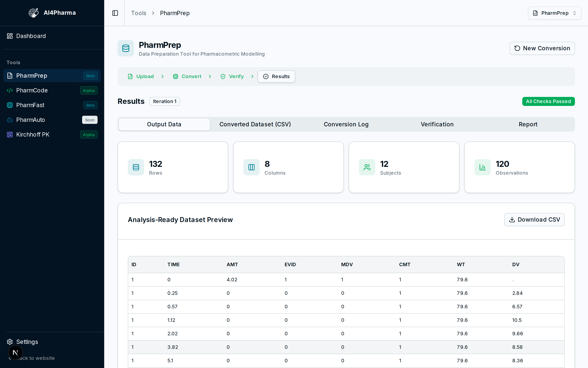This screenshot has height=368, width=588.
Task: Click the AMT column header
Action: pos(232,265)
